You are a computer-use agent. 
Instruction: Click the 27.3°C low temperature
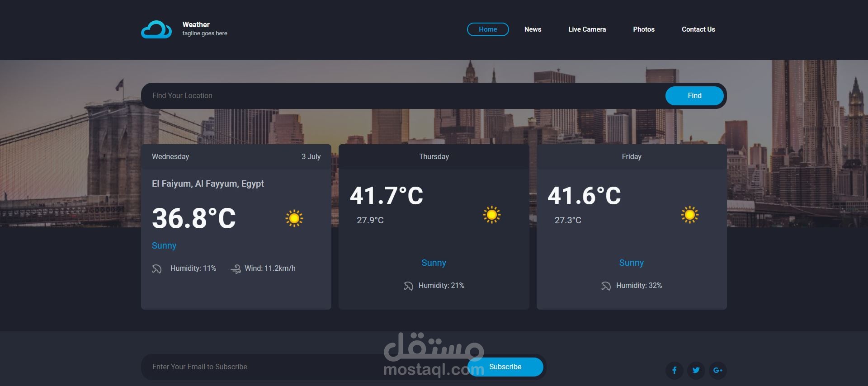568,221
